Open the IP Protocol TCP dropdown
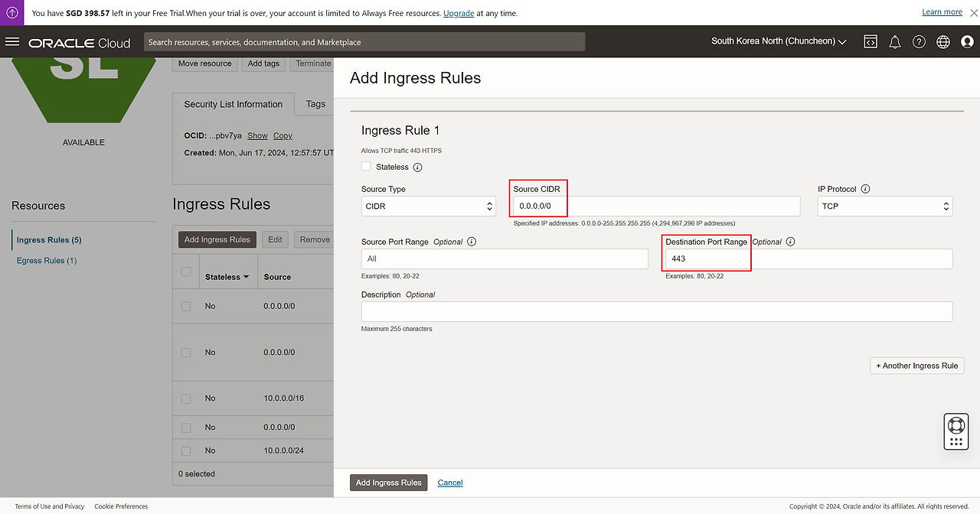 [x=884, y=207]
